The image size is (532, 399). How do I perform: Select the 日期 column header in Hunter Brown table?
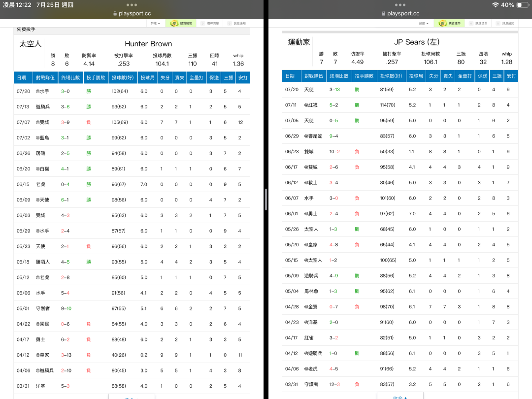pyautogui.click(x=23, y=78)
